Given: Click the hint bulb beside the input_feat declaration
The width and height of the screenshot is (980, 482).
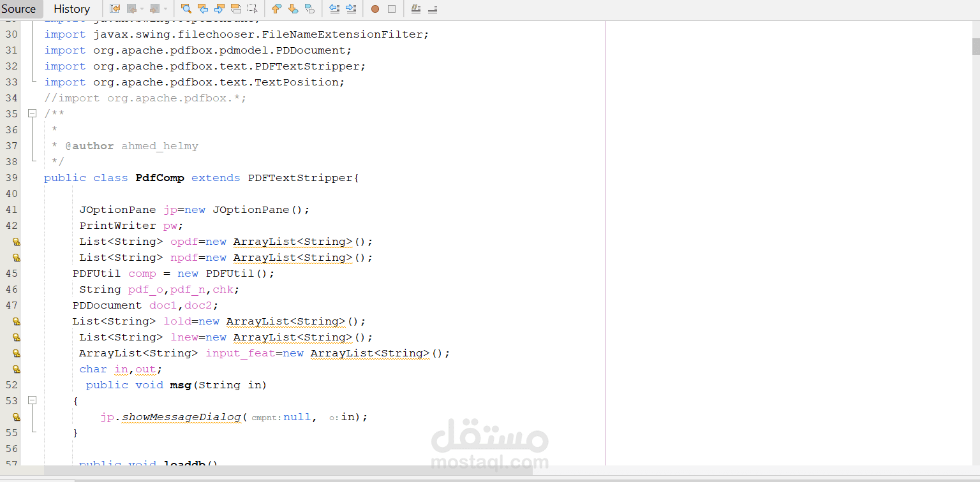Looking at the screenshot, I should click(x=16, y=353).
